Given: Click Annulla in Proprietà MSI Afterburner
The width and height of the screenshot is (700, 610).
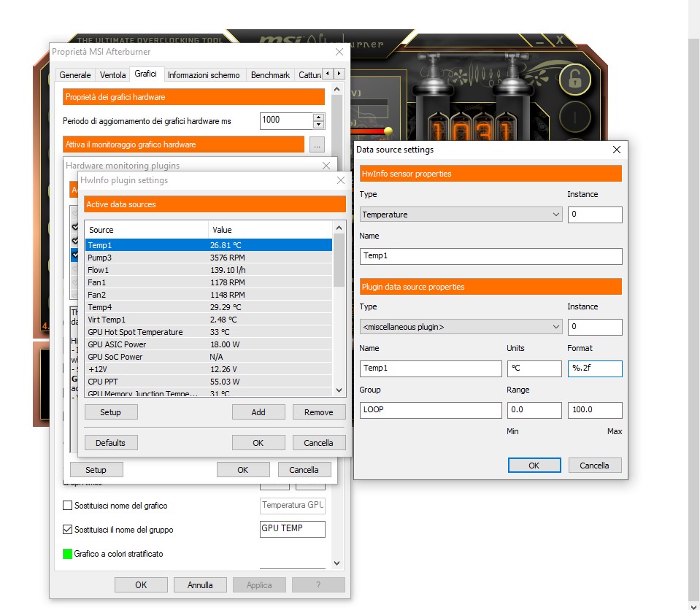Looking at the screenshot, I should (200, 584).
